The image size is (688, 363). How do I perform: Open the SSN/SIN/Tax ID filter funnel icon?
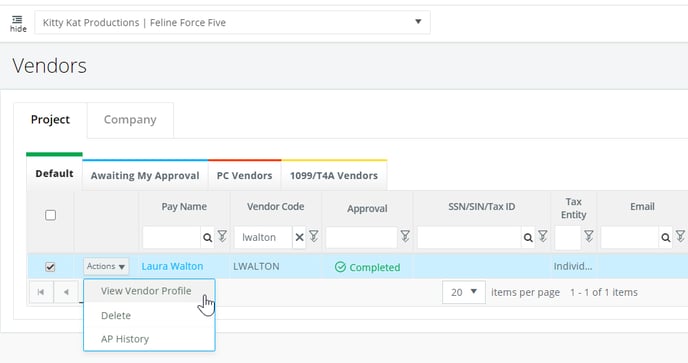coord(543,236)
